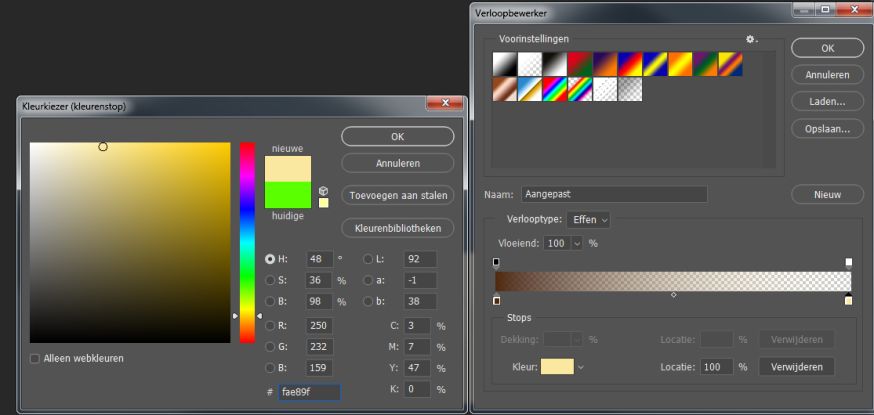Select the top-left opacity stop on gradient
The image size is (874, 415).
point(496,263)
